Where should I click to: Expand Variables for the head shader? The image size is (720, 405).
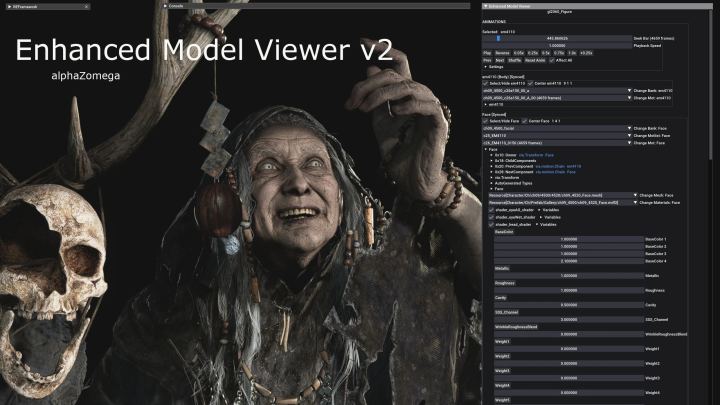537,225
